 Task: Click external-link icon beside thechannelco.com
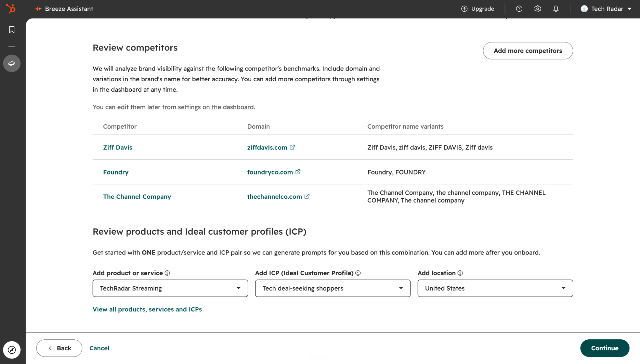pyautogui.click(x=307, y=196)
